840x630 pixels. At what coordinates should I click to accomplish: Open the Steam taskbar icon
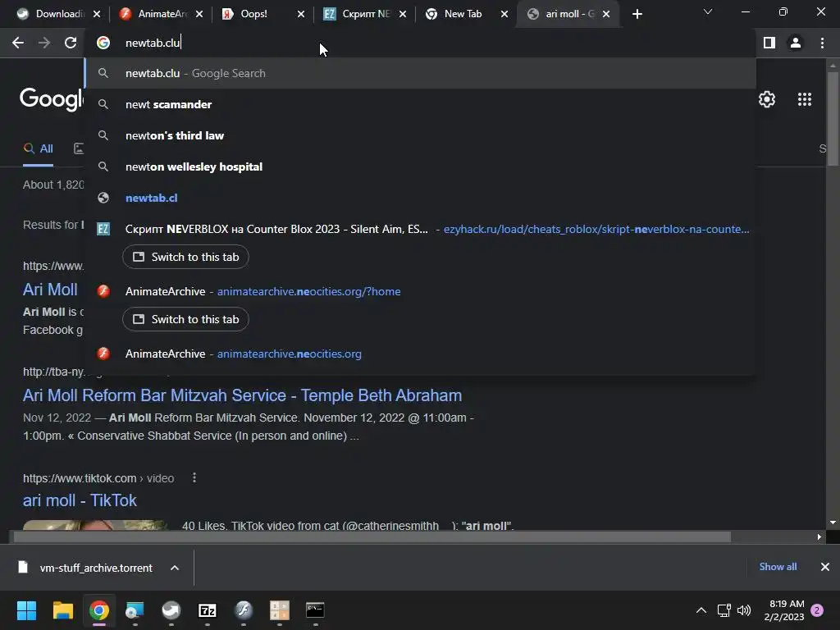pyautogui.click(x=171, y=610)
